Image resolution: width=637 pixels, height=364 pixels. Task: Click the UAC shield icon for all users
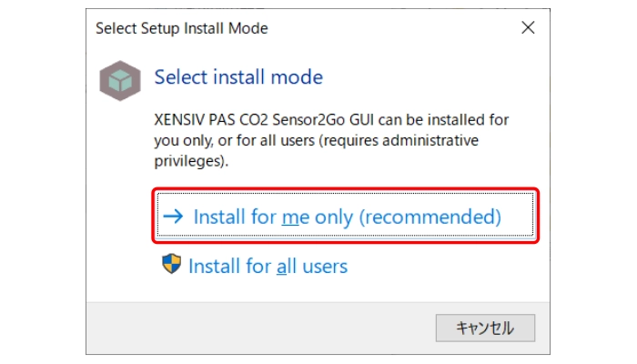point(171,264)
